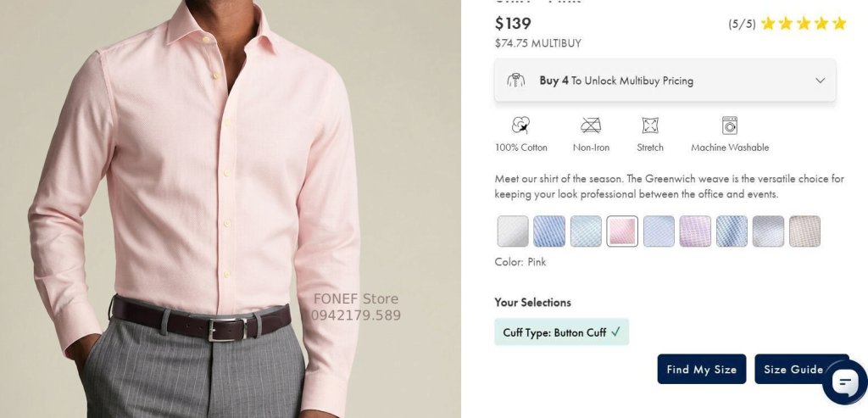Select the currently active pink swatch
The height and width of the screenshot is (418, 868).
tap(622, 231)
